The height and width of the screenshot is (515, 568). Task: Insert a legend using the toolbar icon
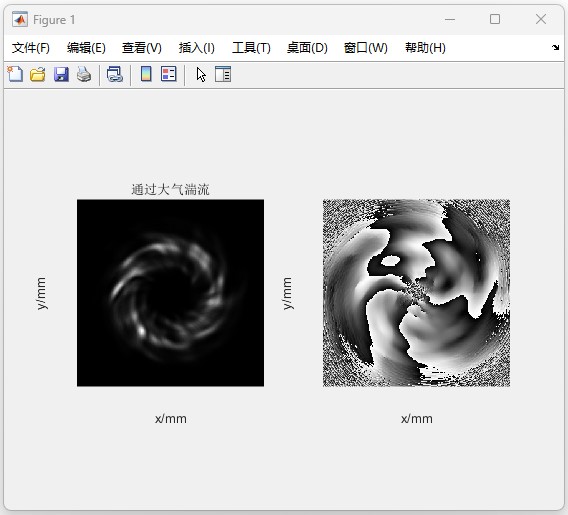pyautogui.click(x=169, y=74)
